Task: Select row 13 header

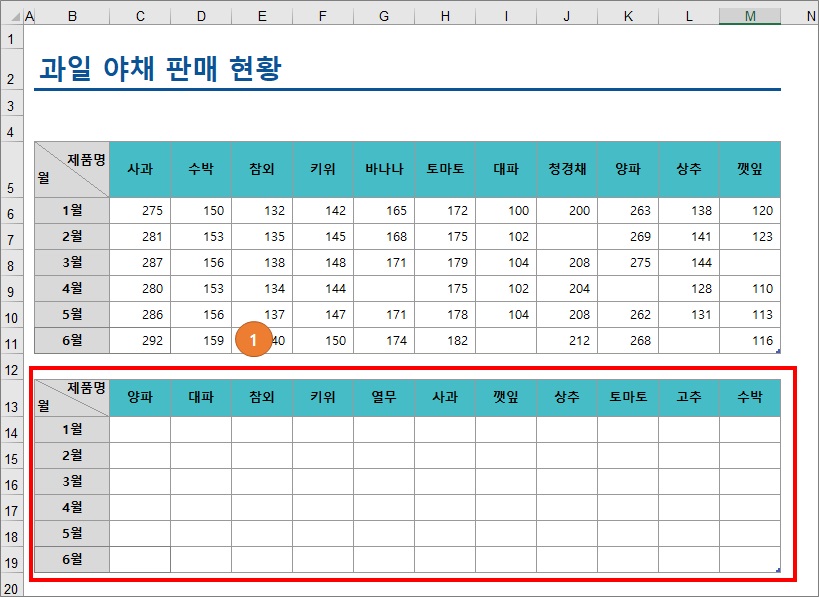Action: pos(11,398)
